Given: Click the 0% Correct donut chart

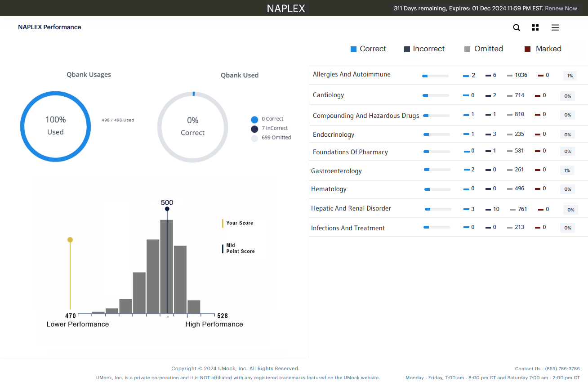Looking at the screenshot, I should pyautogui.click(x=192, y=127).
